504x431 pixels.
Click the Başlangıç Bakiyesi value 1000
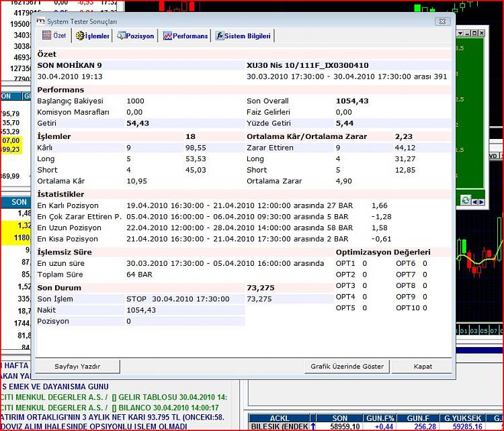(x=135, y=101)
